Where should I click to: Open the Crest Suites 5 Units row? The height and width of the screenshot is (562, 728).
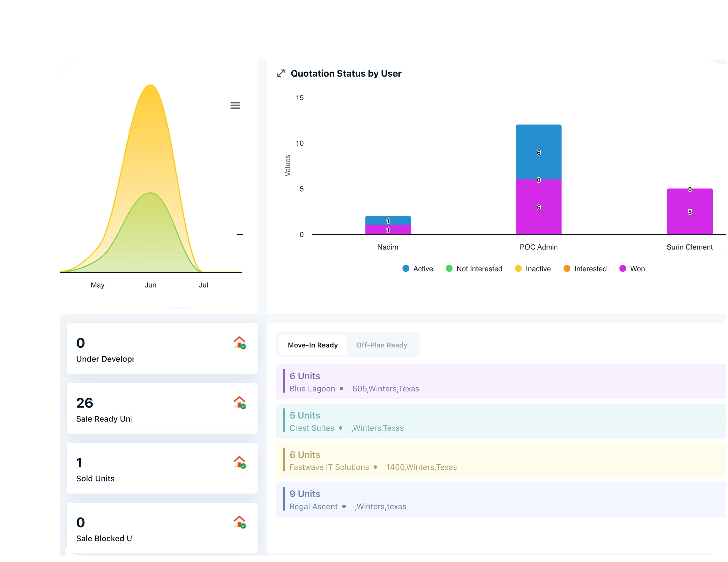click(x=500, y=421)
